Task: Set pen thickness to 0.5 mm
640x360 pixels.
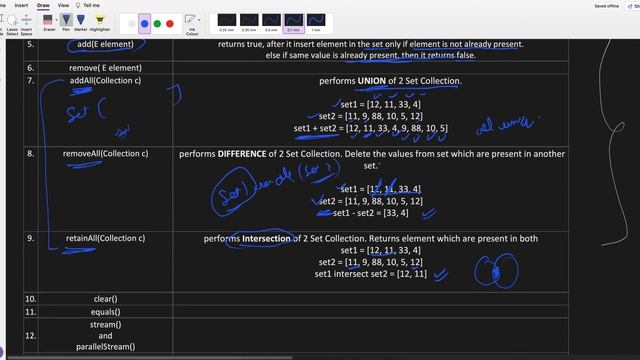Action: pos(271,23)
